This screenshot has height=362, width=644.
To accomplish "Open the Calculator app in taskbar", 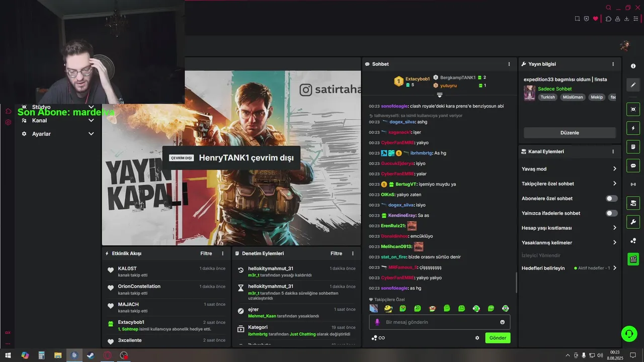I will [41, 355].
